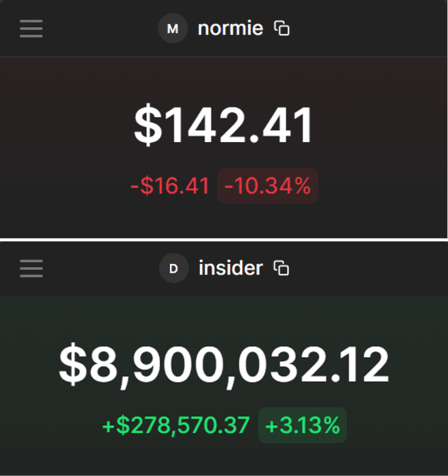Viewport: 448px width, 476px height.
Task: Click the +3.13% green badge
Action: (303, 425)
